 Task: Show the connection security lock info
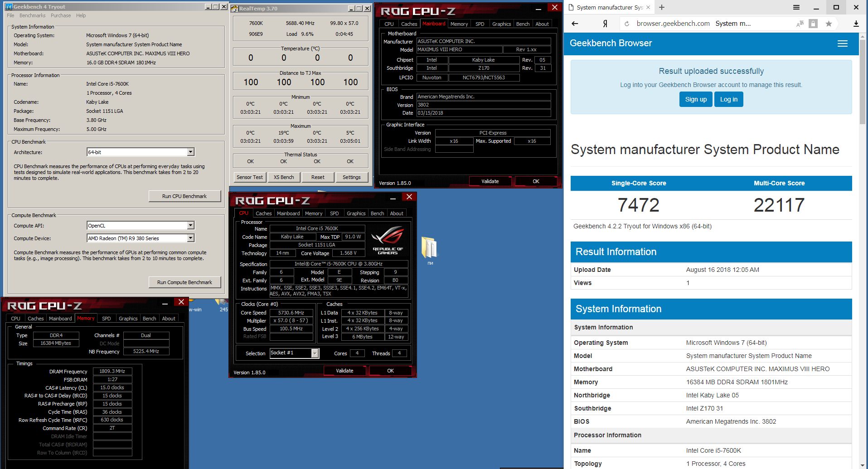(x=813, y=24)
